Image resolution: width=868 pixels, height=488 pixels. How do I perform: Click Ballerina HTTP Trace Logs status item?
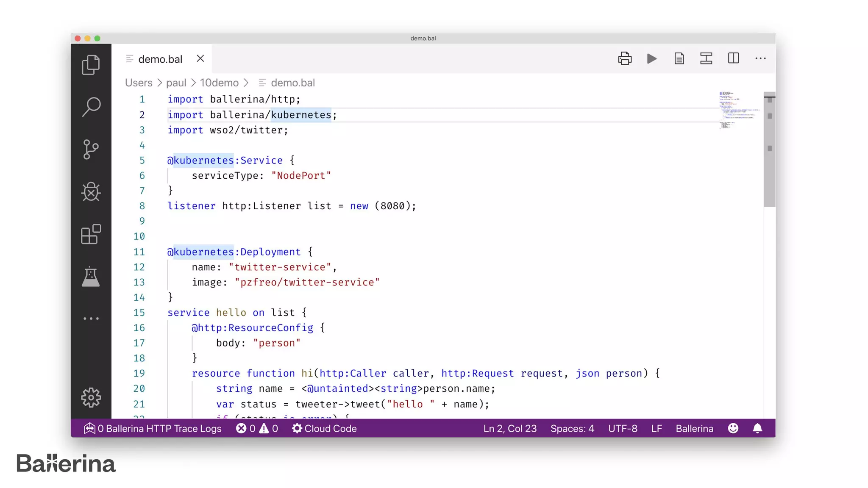[153, 429]
